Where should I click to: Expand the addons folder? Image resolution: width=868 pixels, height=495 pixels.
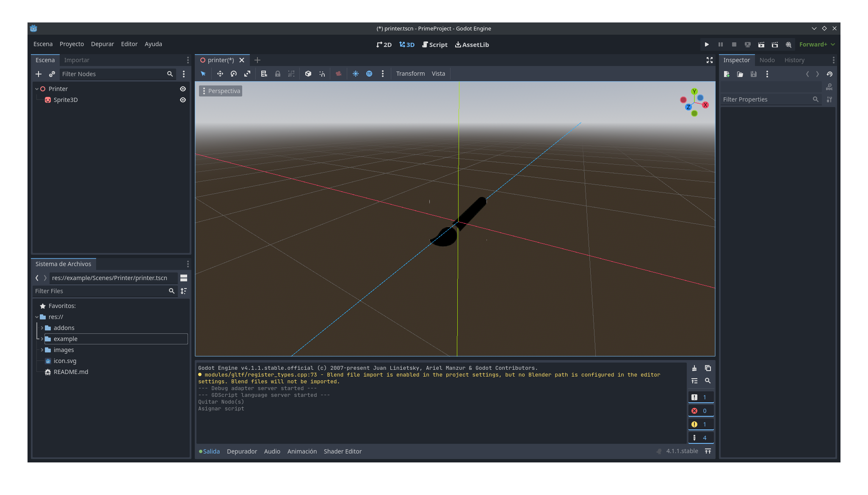point(42,328)
